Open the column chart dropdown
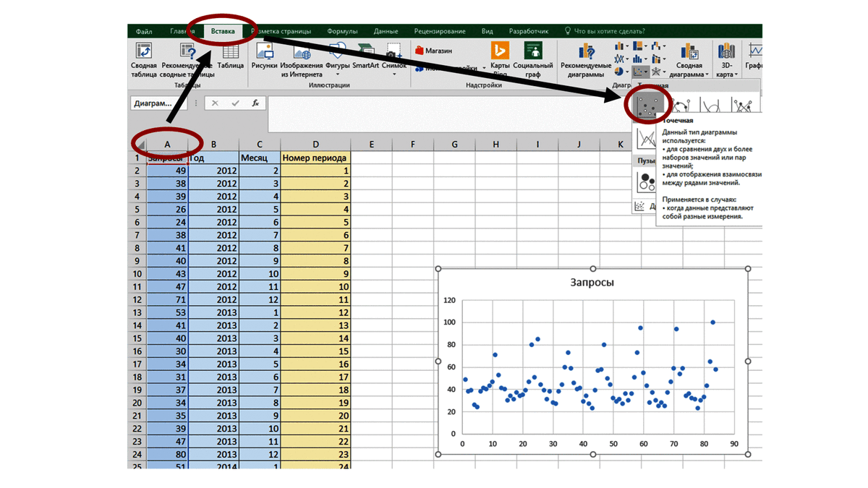The width and height of the screenshot is (868, 488). coord(621,46)
